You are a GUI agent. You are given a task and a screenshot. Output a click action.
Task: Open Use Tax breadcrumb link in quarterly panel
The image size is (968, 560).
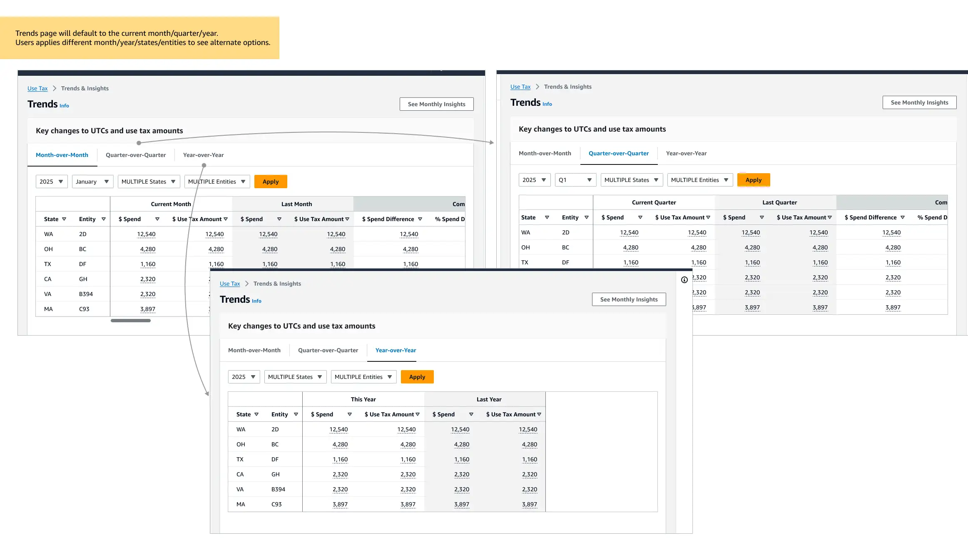pos(520,87)
